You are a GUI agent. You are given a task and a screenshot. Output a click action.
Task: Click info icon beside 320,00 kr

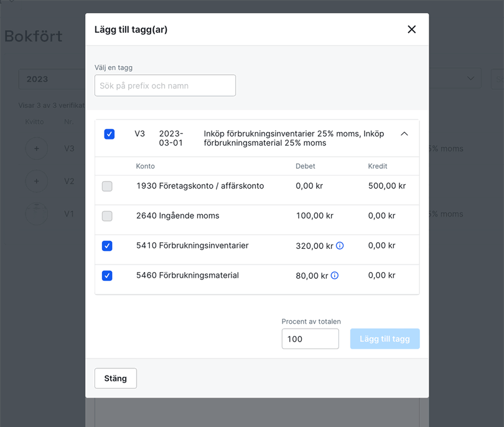pos(340,246)
